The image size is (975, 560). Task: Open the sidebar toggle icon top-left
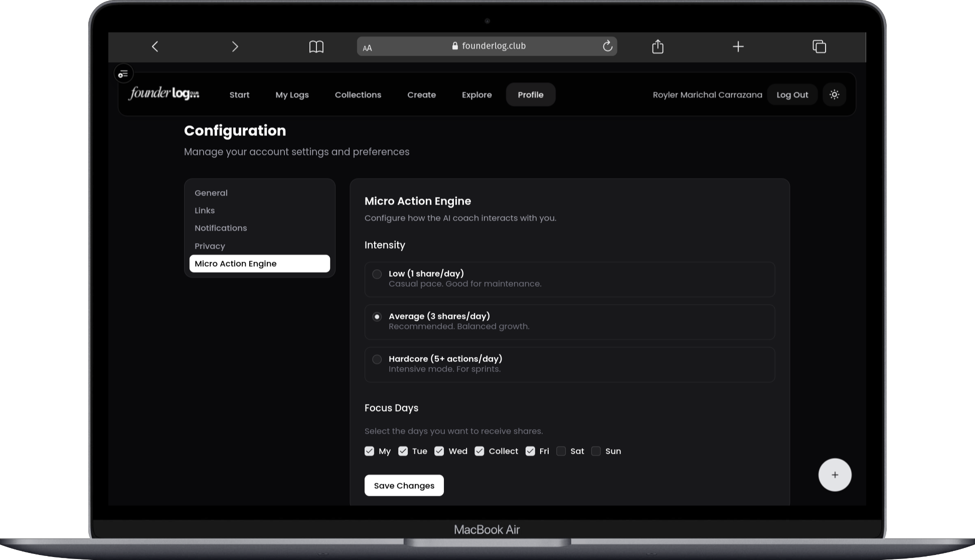(x=123, y=73)
